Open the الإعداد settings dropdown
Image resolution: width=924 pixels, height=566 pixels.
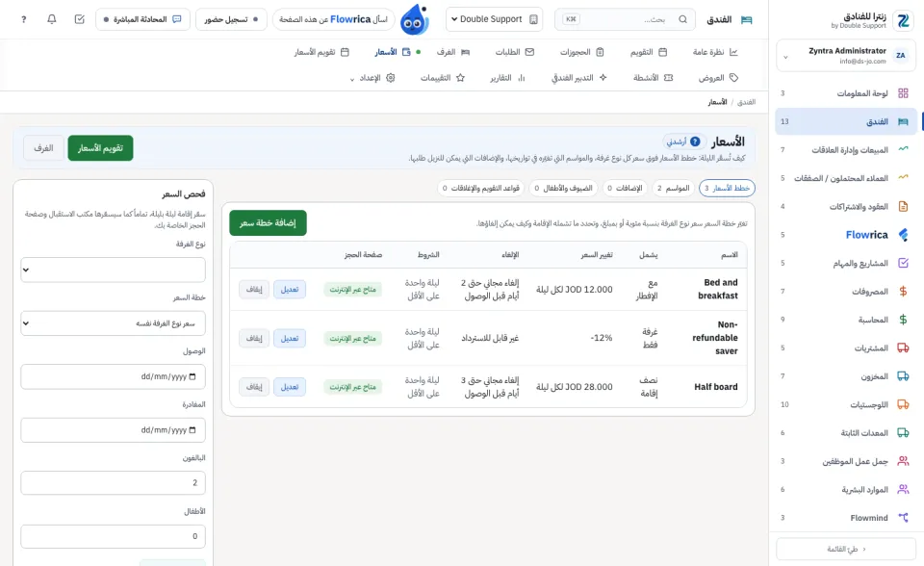(373, 78)
